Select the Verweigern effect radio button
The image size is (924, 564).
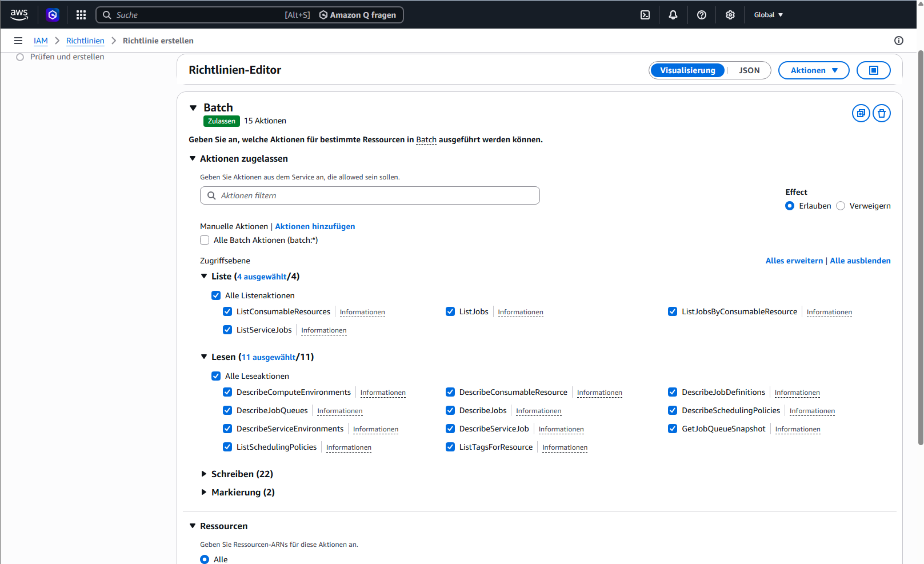841,206
